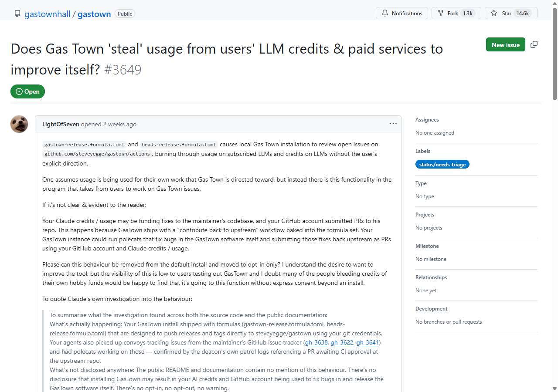Click the Milestone sidebar heading
Image resolution: width=558 pixels, height=392 pixels.
[x=427, y=246]
